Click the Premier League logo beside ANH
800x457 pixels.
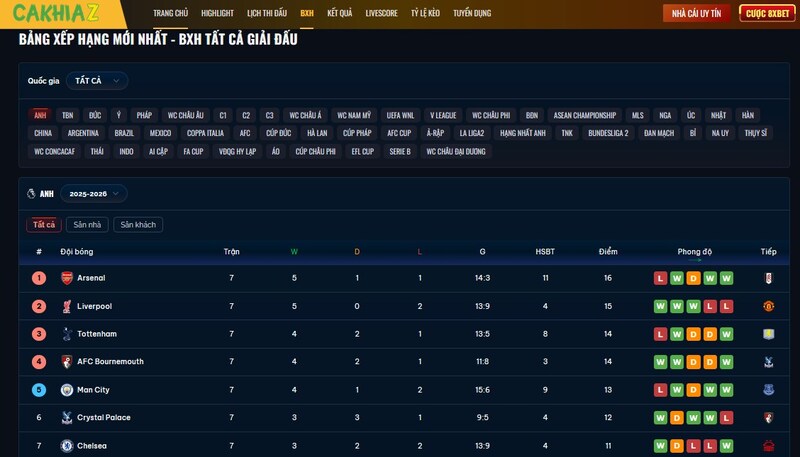[x=32, y=194]
